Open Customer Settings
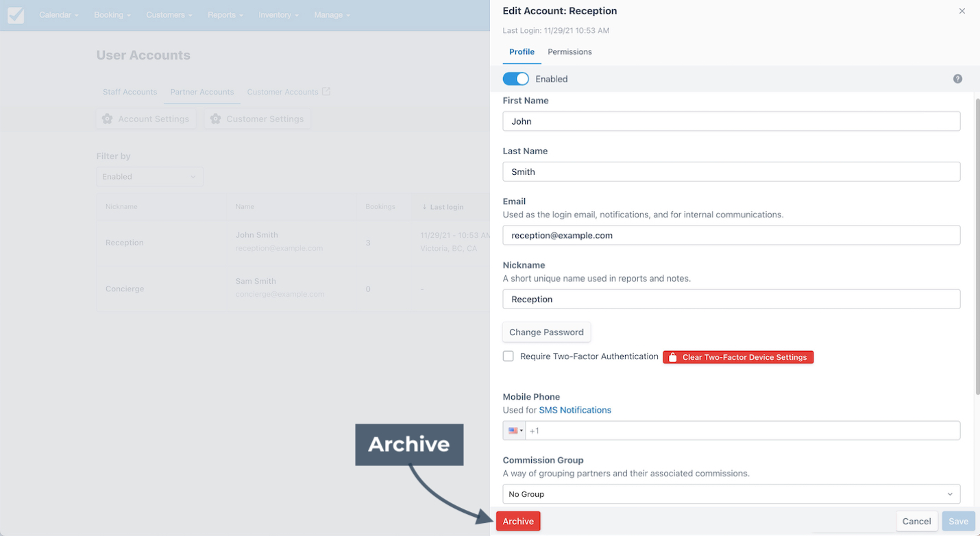This screenshot has height=536, width=980. pyautogui.click(x=257, y=119)
